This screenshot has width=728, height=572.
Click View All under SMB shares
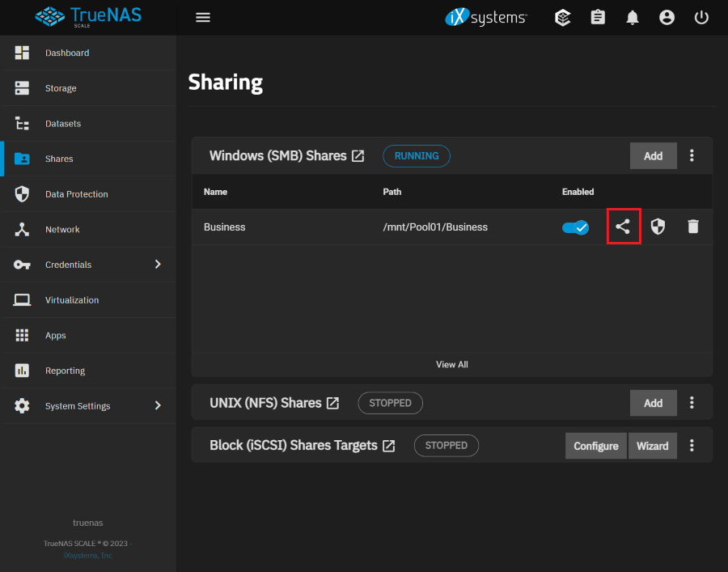(x=451, y=364)
